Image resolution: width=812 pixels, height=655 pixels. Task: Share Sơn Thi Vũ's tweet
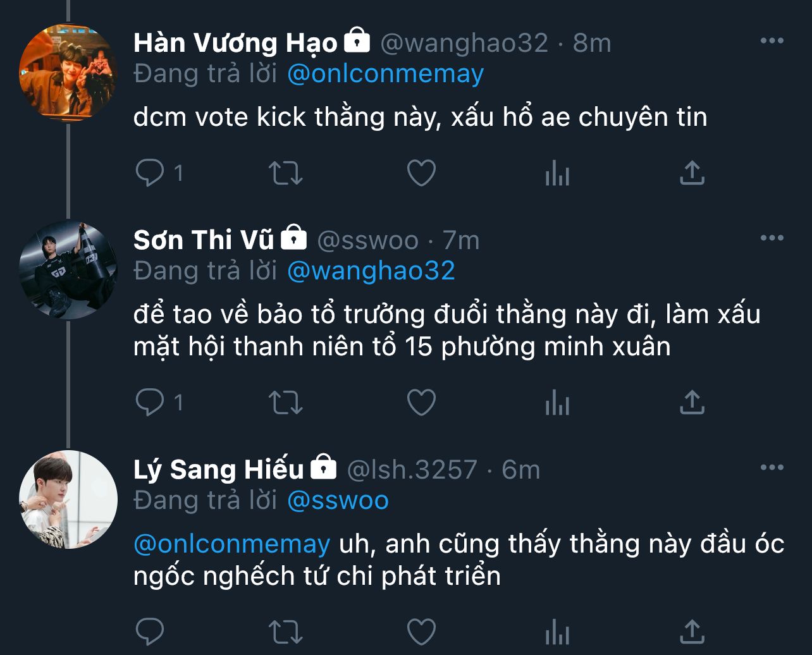(x=692, y=402)
